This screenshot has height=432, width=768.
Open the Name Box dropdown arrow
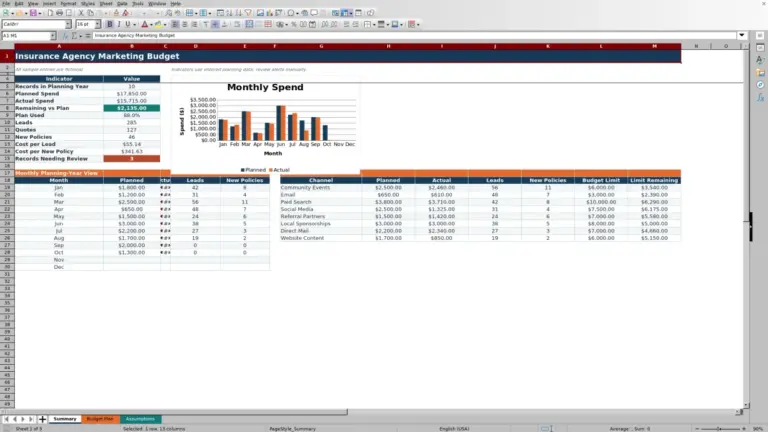52,36
